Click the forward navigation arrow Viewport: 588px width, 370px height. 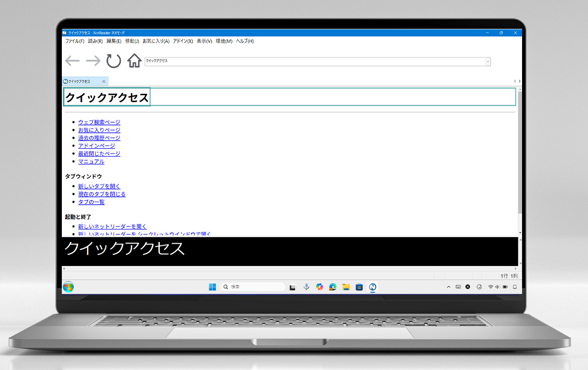click(93, 60)
